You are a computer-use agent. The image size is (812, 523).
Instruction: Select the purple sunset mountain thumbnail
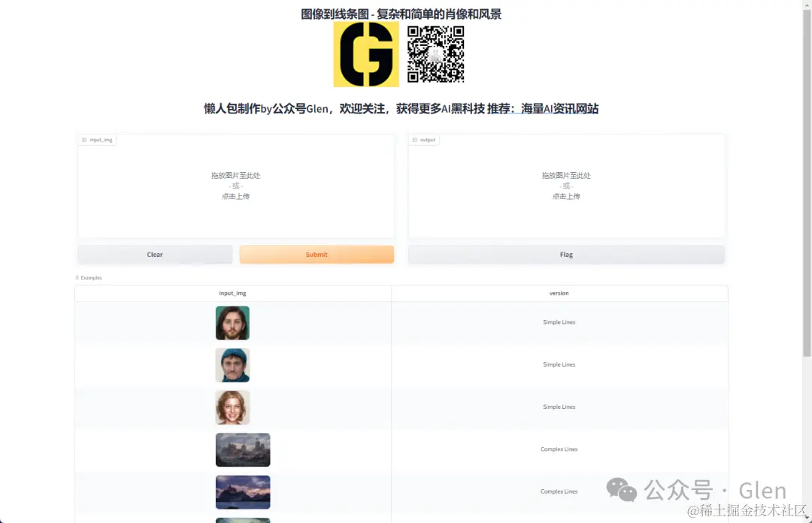click(243, 492)
